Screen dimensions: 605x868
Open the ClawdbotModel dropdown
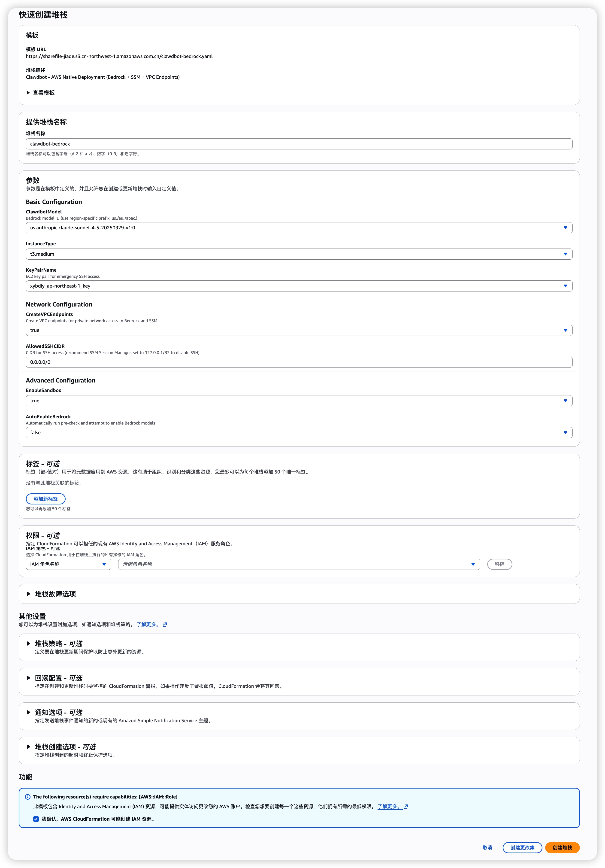tap(299, 228)
